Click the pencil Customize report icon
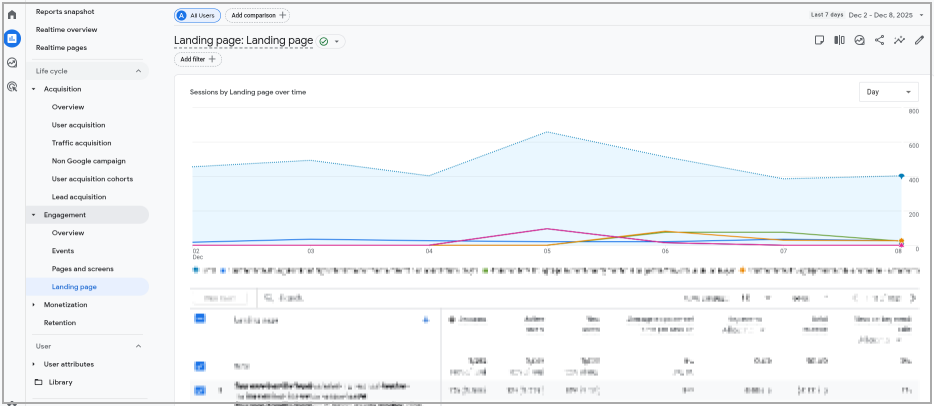The height and width of the screenshot is (406, 934). (919, 41)
